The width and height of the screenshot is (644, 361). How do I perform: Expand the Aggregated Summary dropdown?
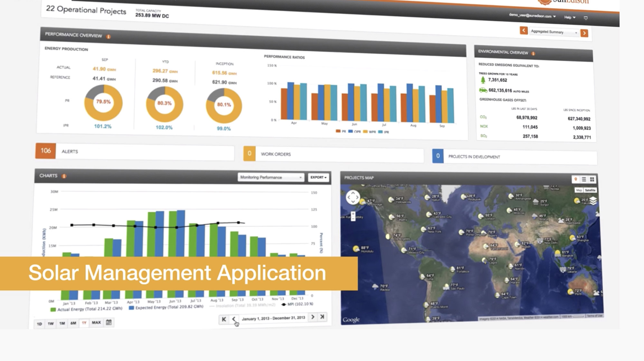(554, 32)
